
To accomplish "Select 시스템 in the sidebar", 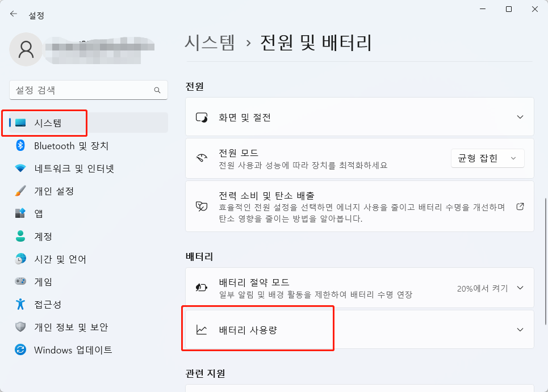I will (48, 123).
